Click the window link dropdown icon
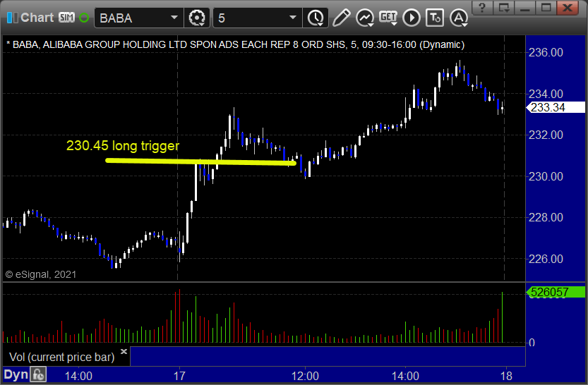This screenshot has width=588, height=385. (x=503, y=8)
